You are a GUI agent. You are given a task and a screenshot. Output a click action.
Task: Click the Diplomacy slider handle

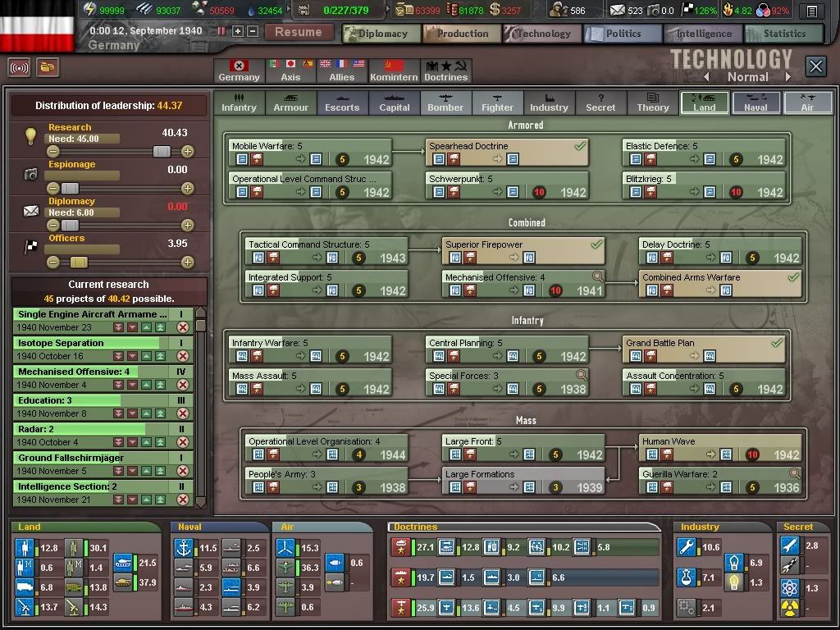(70, 226)
